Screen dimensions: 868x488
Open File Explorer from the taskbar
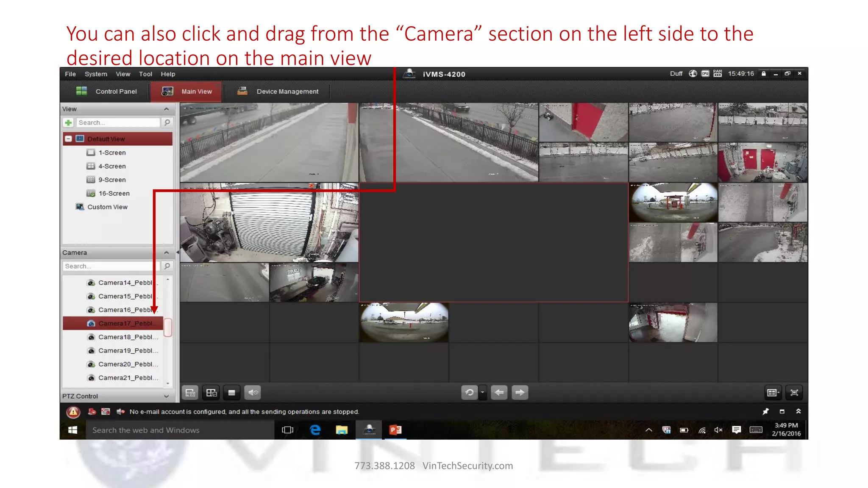[342, 430]
